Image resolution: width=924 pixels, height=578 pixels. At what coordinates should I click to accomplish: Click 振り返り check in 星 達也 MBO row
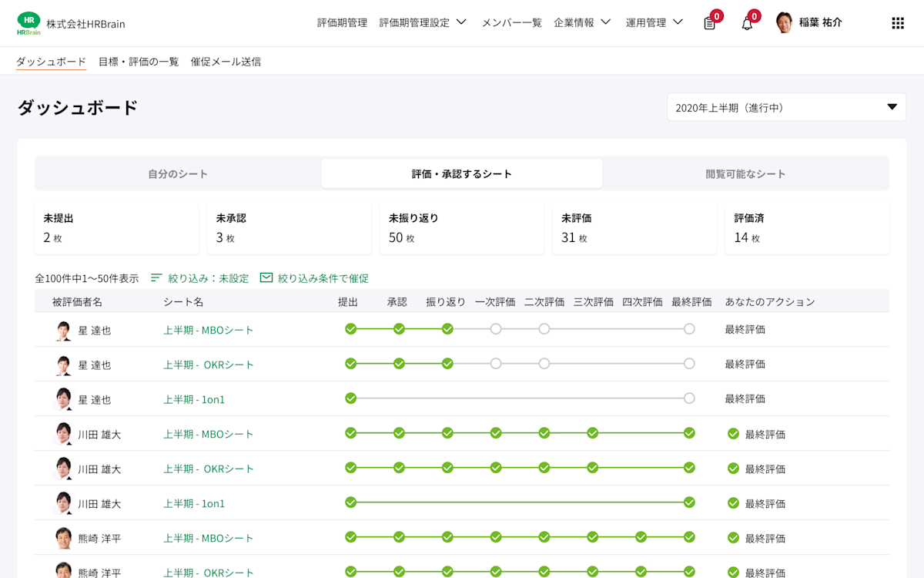447,329
